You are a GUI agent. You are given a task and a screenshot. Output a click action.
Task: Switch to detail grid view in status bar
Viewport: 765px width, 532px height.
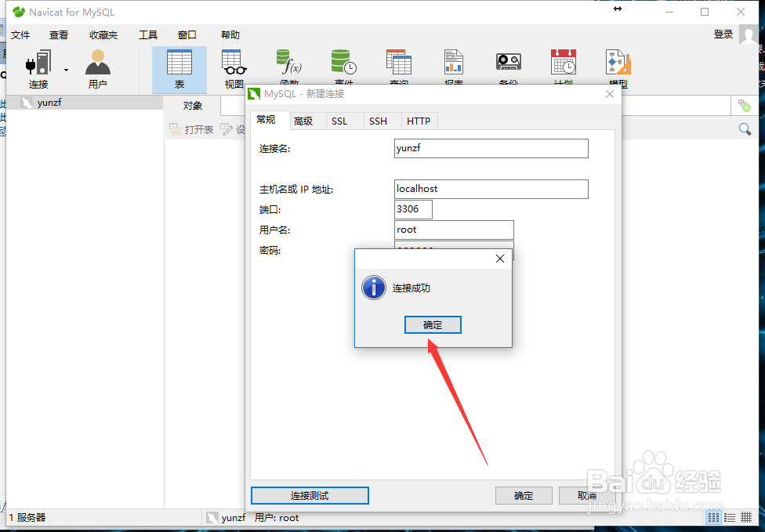[x=746, y=517]
